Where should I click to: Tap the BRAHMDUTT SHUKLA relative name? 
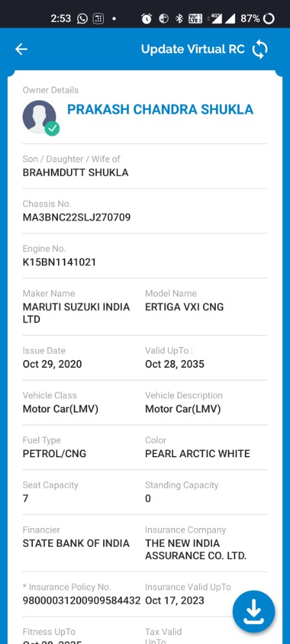point(75,173)
